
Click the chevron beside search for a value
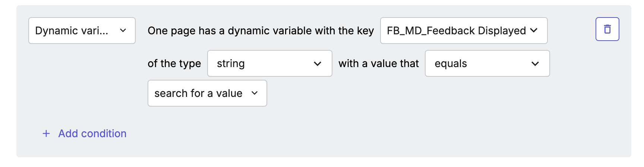point(255,93)
